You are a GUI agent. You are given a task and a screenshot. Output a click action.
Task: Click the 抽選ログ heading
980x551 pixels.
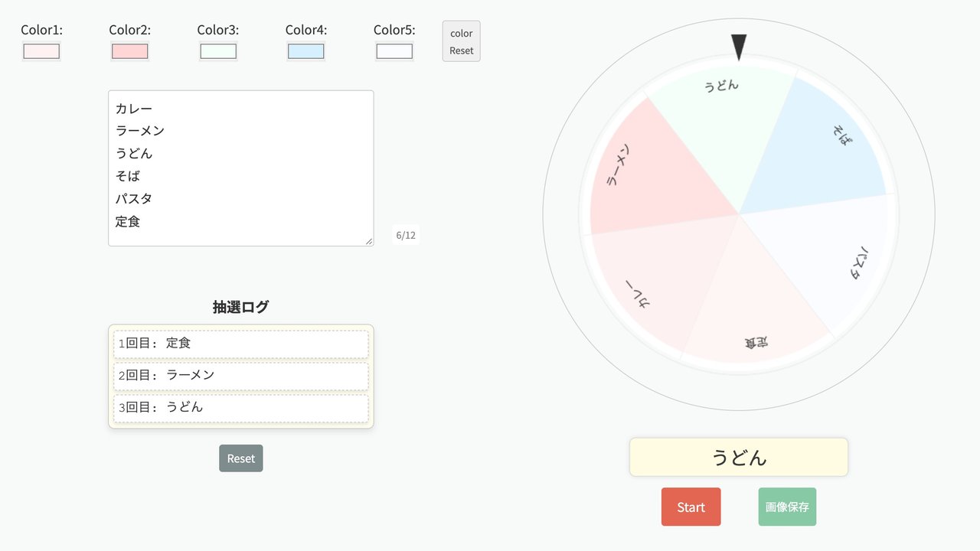pyautogui.click(x=241, y=307)
